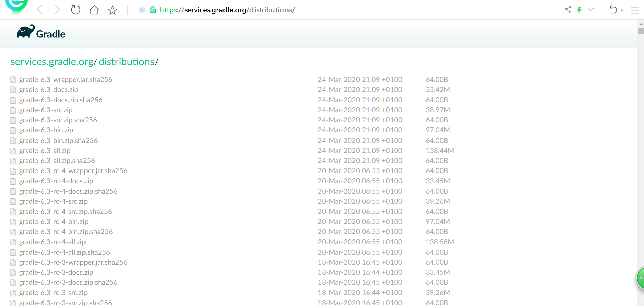This screenshot has height=306, width=644.
Task: Select the 138.58M size of gradle-6.3-rc-4-all.zip
Action: coord(440,242)
